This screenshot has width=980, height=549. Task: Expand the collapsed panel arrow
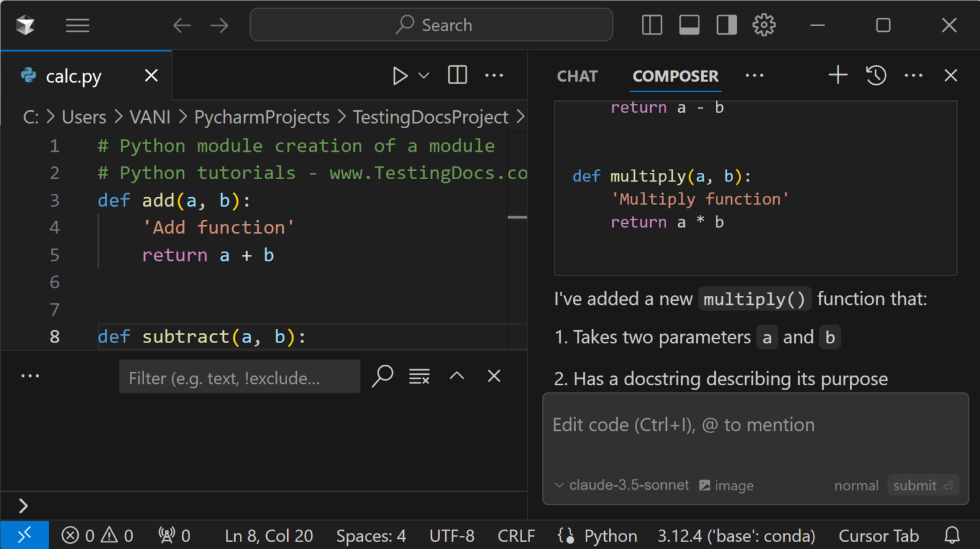point(23,505)
